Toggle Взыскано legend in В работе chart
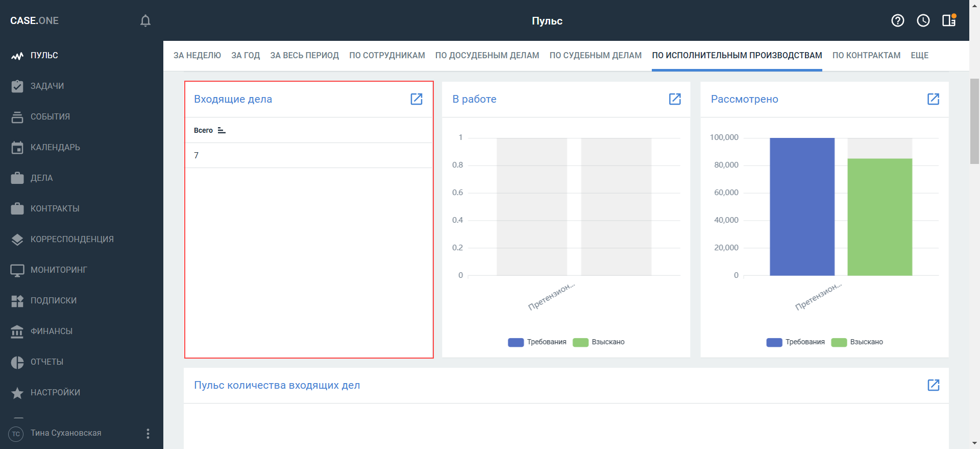 599,342
